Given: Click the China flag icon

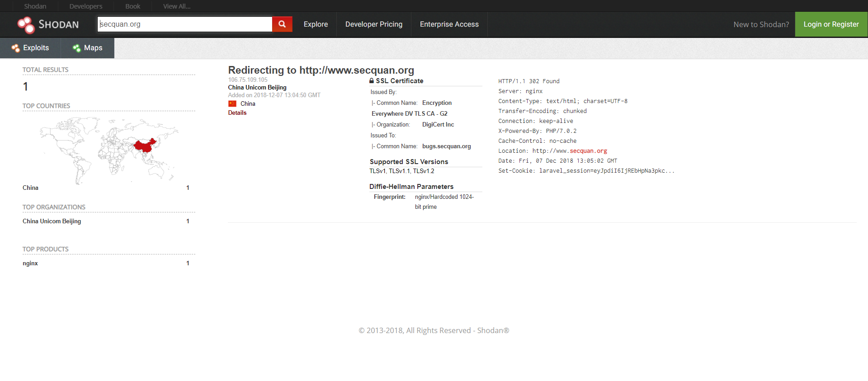Looking at the screenshot, I should click(x=232, y=104).
